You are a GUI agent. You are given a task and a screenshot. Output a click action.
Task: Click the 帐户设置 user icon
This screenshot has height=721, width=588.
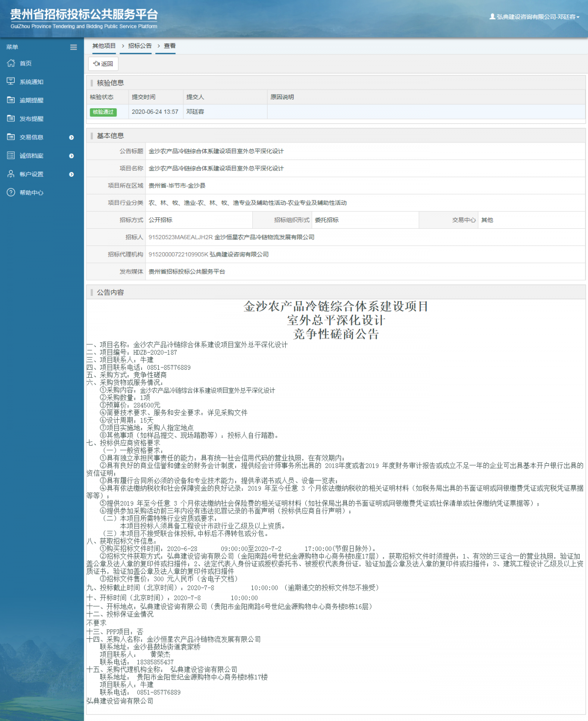[11, 174]
